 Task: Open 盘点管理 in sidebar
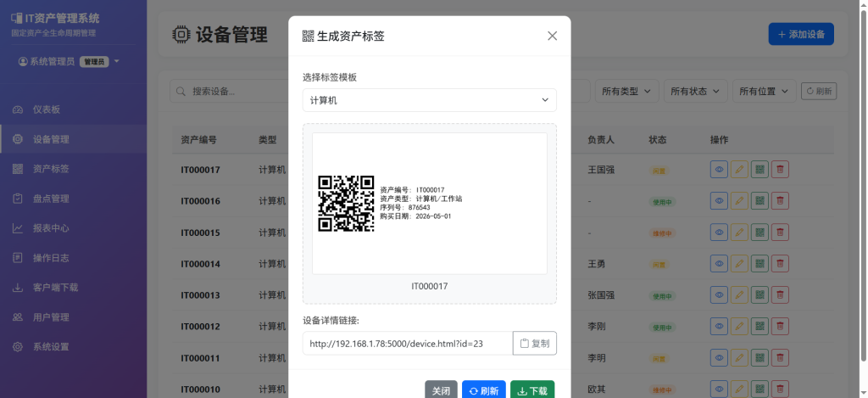pyautogui.click(x=74, y=199)
